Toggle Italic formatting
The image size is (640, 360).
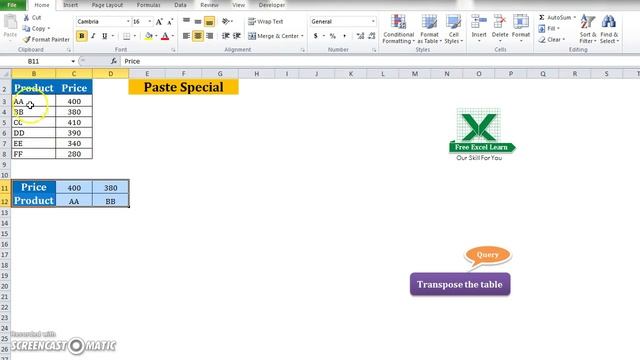[93, 36]
